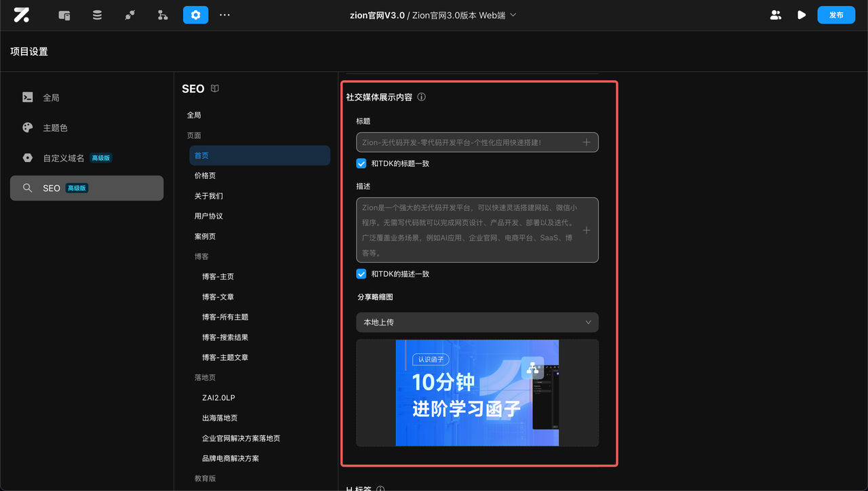The width and height of the screenshot is (868, 491).
Task: Click the preview play icon
Action: pos(802,15)
